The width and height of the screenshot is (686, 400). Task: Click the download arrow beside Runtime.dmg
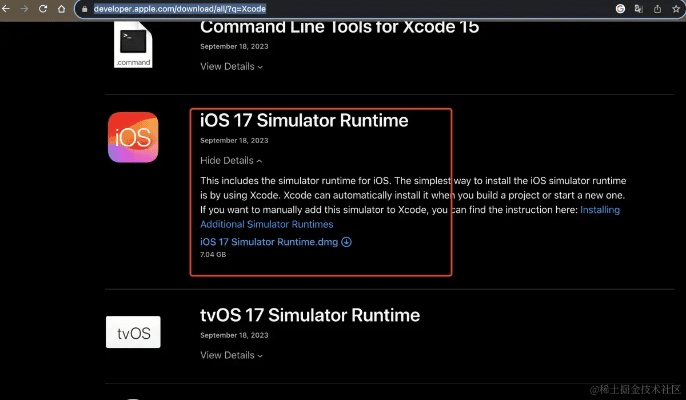[x=346, y=242]
